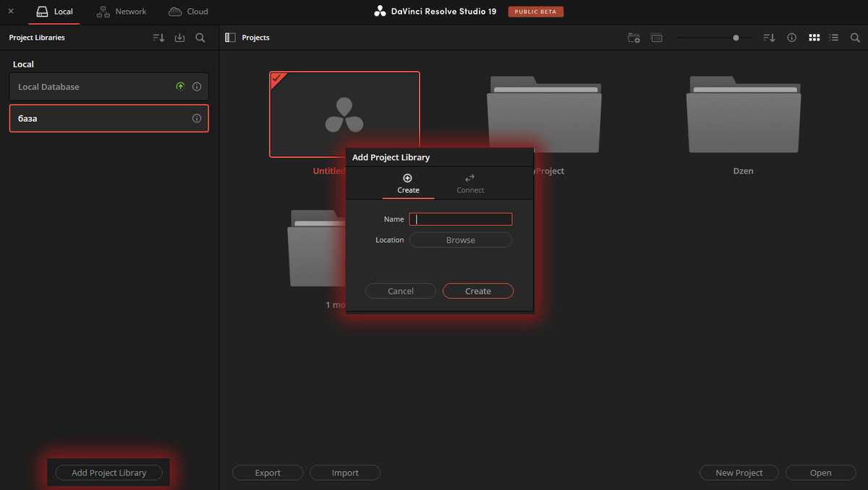868x490 pixels.
Task: Open the Project Libraries sort order menu
Action: coord(159,38)
